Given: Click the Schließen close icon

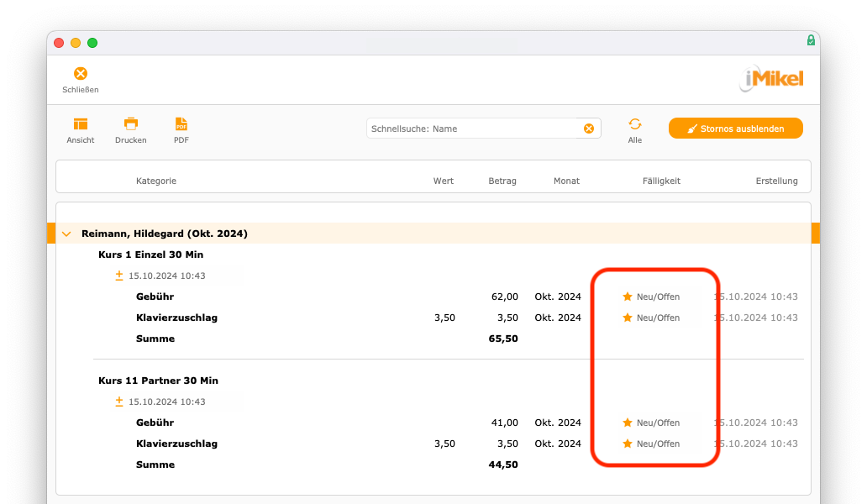Looking at the screenshot, I should pos(81,74).
